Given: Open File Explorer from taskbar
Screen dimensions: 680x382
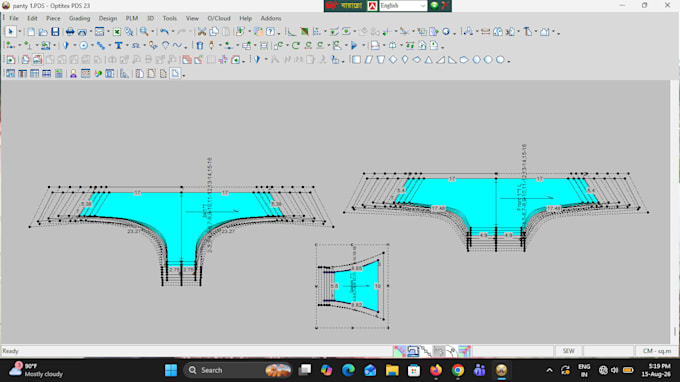Looking at the screenshot, I should pos(392,370).
